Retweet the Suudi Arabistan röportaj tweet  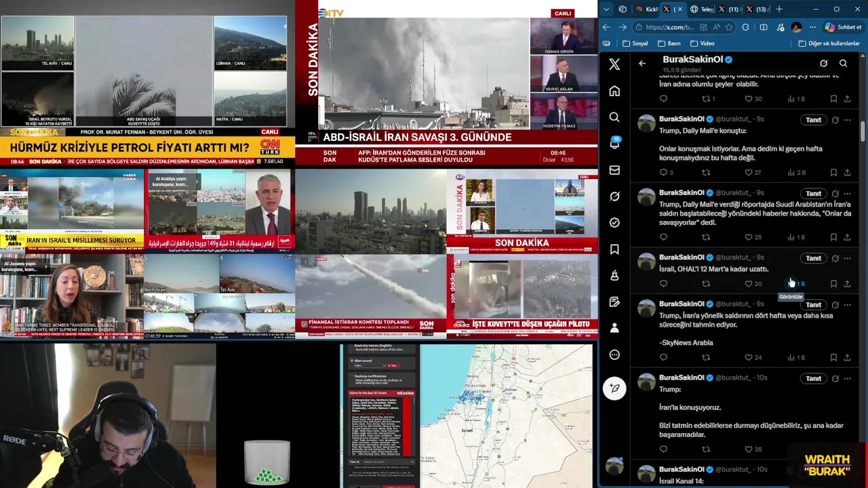[x=706, y=237]
